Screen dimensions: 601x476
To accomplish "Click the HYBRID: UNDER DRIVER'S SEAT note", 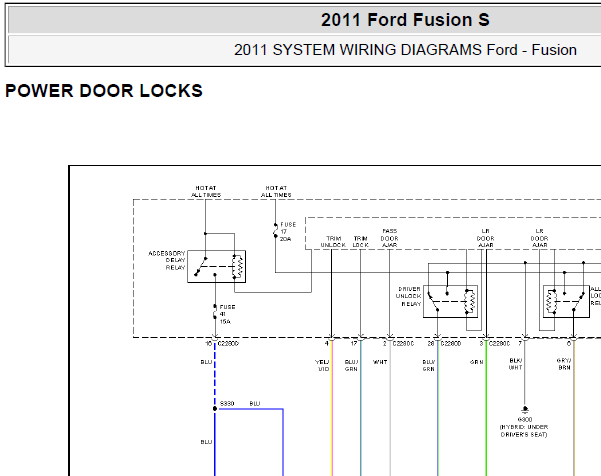I will point(524,431).
